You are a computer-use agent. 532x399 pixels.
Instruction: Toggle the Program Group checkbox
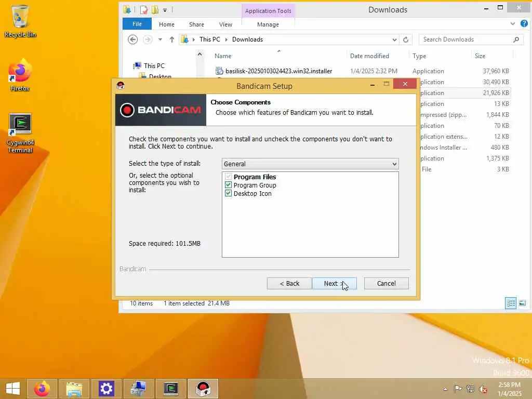[228, 185]
